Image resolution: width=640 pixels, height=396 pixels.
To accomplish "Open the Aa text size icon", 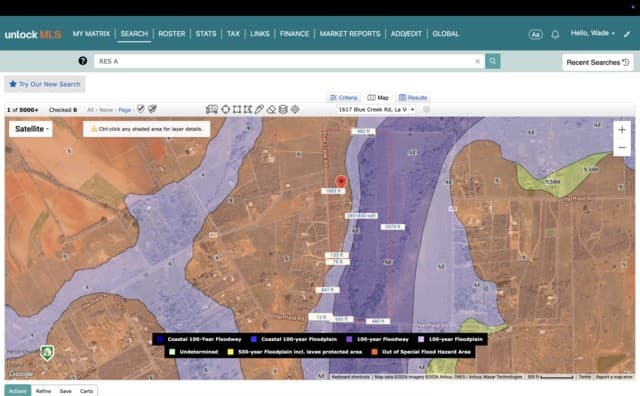I will [535, 34].
